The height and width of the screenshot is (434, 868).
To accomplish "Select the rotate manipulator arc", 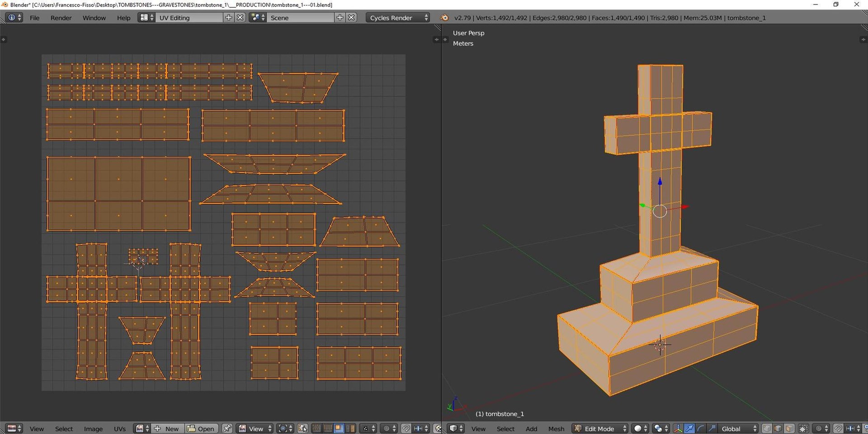I will (700, 428).
